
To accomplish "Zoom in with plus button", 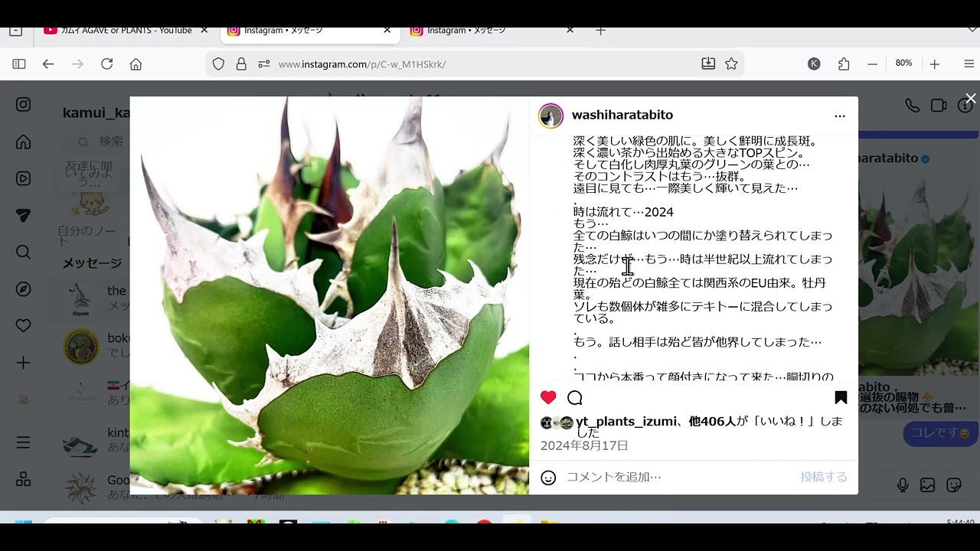I will click(934, 64).
